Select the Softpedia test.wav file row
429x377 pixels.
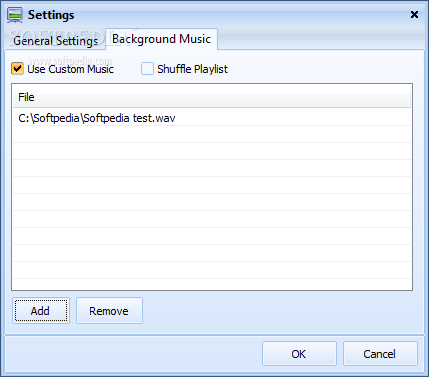212,118
